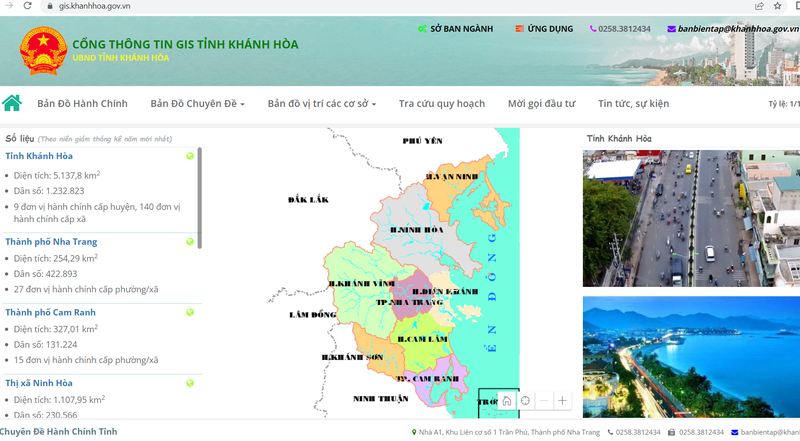Open Bản Đồ Hành Chính menu item
The image size is (800, 441).
tap(82, 104)
